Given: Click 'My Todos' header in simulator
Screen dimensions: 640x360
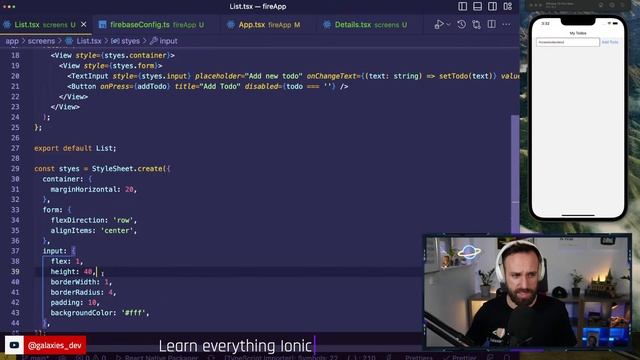Looking at the screenshot, I should pos(578,33).
